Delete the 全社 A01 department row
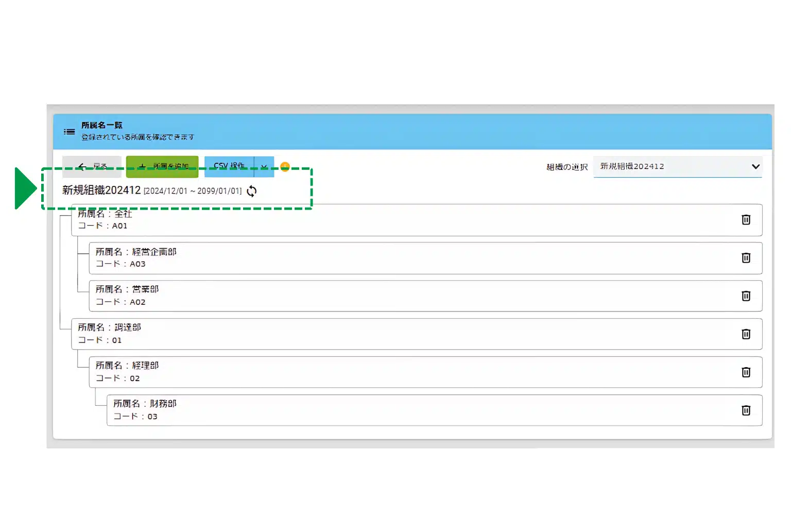Viewport: 791px width, 532px height. pos(746,220)
